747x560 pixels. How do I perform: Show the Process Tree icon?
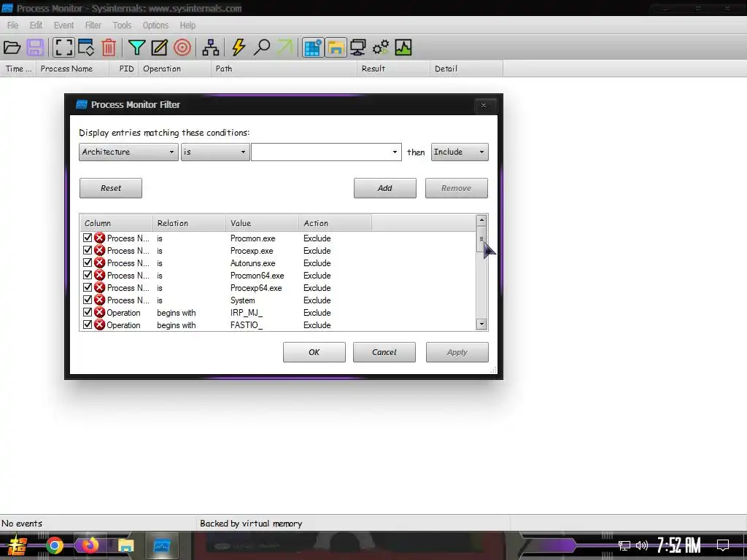pos(211,47)
